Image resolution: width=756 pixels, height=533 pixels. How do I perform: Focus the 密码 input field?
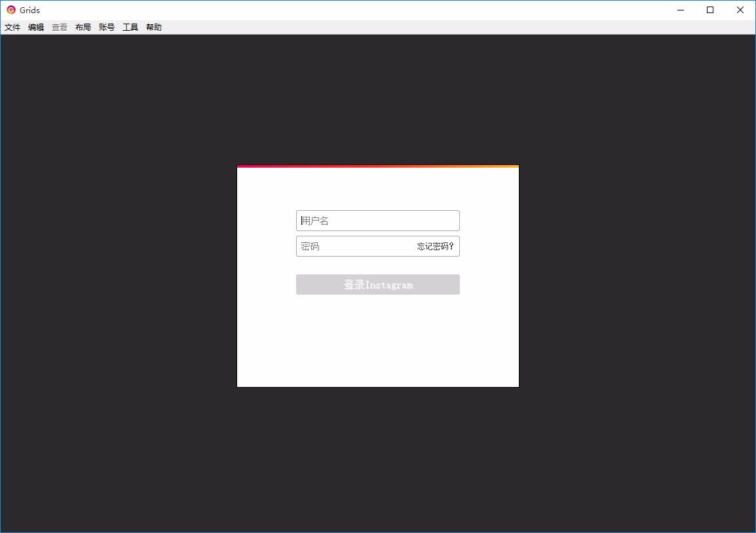point(354,246)
